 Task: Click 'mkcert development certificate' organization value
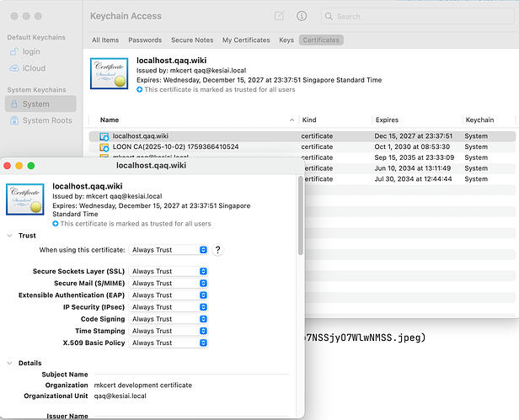coord(143,385)
